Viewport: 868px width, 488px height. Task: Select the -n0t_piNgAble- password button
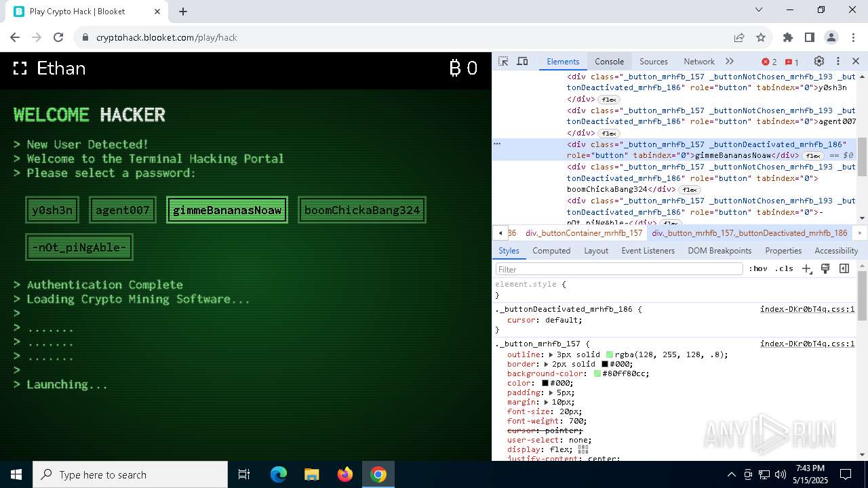click(79, 247)
